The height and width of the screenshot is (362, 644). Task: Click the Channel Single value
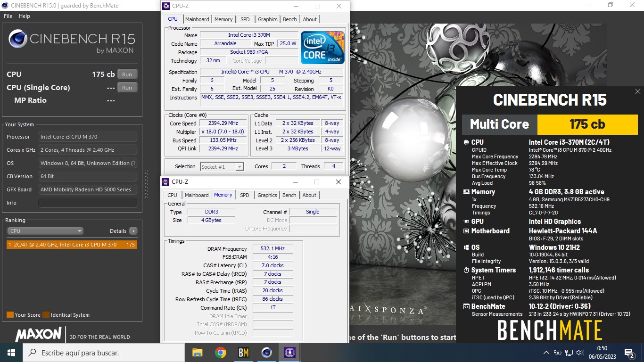click(x=313, y=212)
